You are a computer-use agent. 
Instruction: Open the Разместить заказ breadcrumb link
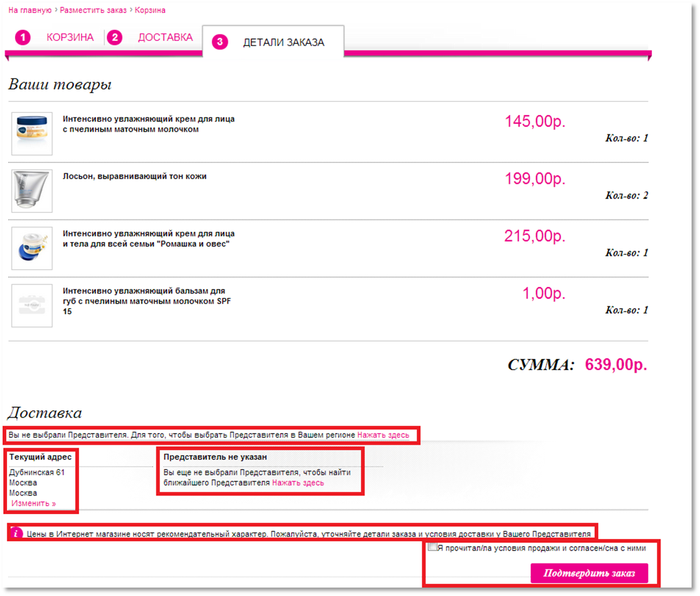tap(93, 10)
